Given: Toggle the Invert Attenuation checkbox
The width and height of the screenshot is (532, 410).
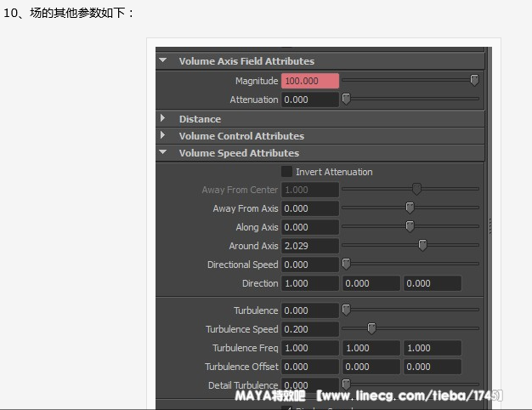Looking at the screenshot, I should [286, 172].
